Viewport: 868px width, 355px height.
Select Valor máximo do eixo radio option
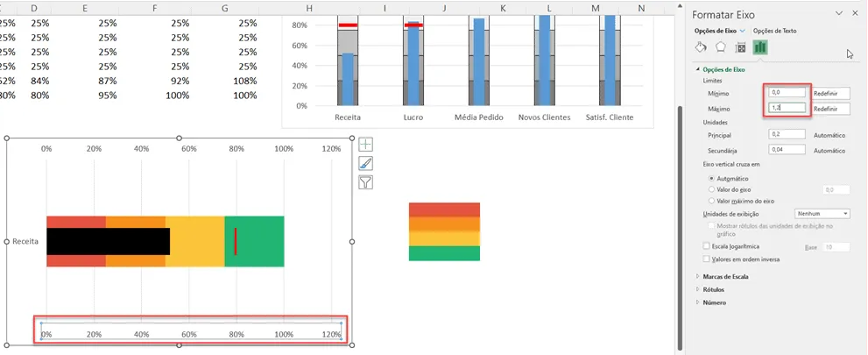click(x=711, y=201)
